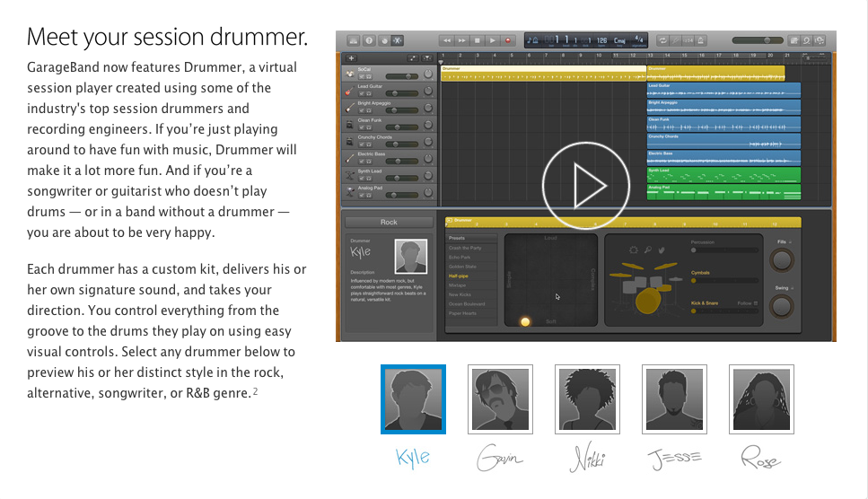Click the stop button in the transport
The height and width of the screenshot is (499, 868).
(x=477, y=40)
